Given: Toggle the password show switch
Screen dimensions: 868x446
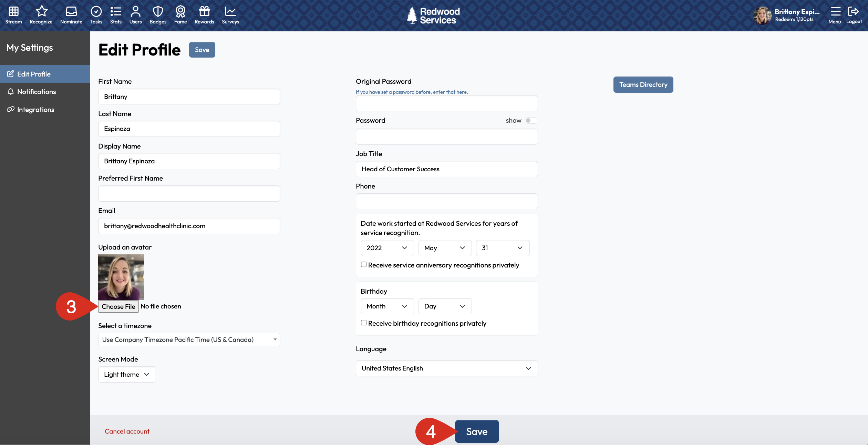Looking at the screenshot, I should pyautogui.click(x=531, y=121).
